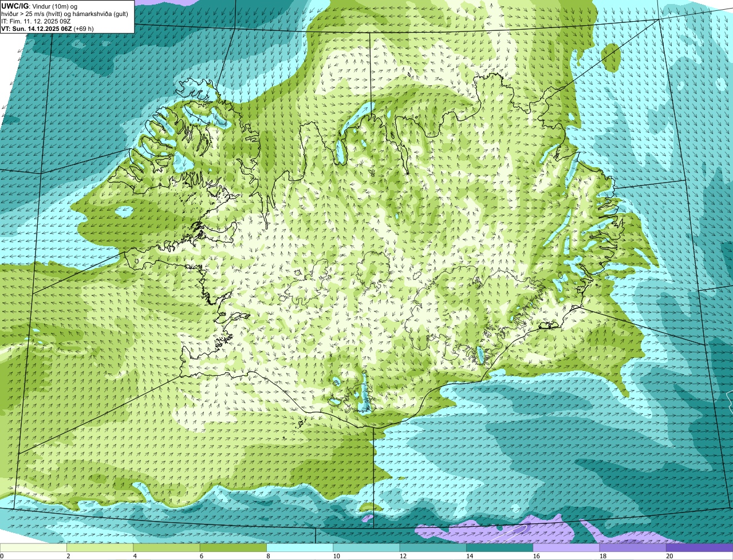Click the legend scale label "10"

tap(336, 556)
